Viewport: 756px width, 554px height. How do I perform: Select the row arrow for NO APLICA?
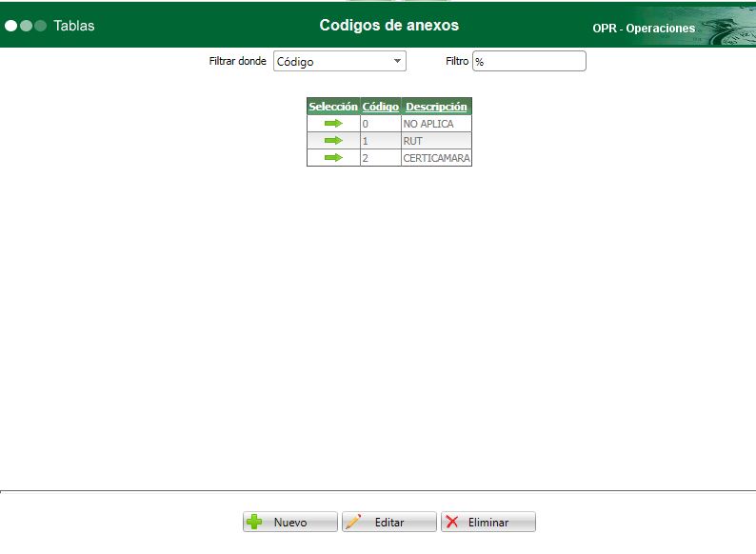[x=333, y=124]
